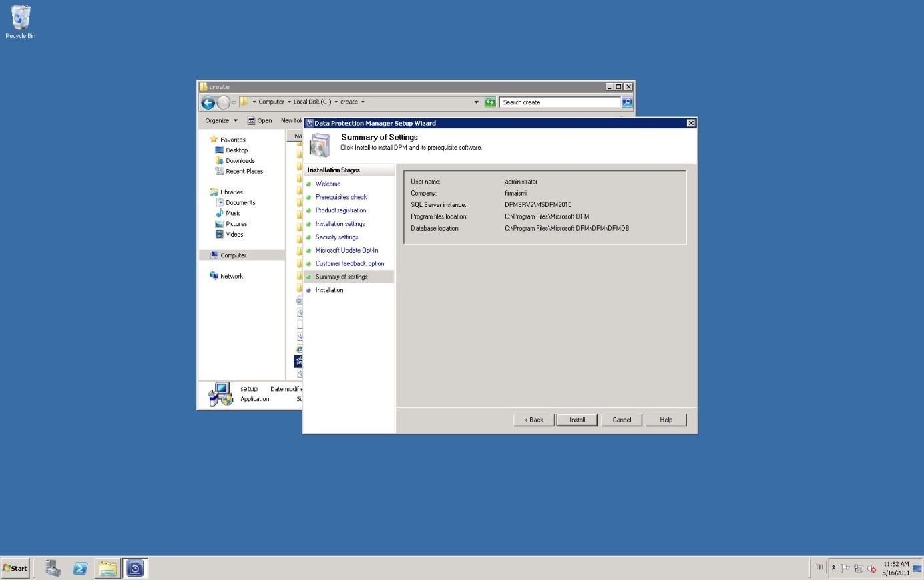Image resolution: width=924 pixels, height=580 pixels.
Task: Go to the Welcome installation stage
Action: [328, 184]
